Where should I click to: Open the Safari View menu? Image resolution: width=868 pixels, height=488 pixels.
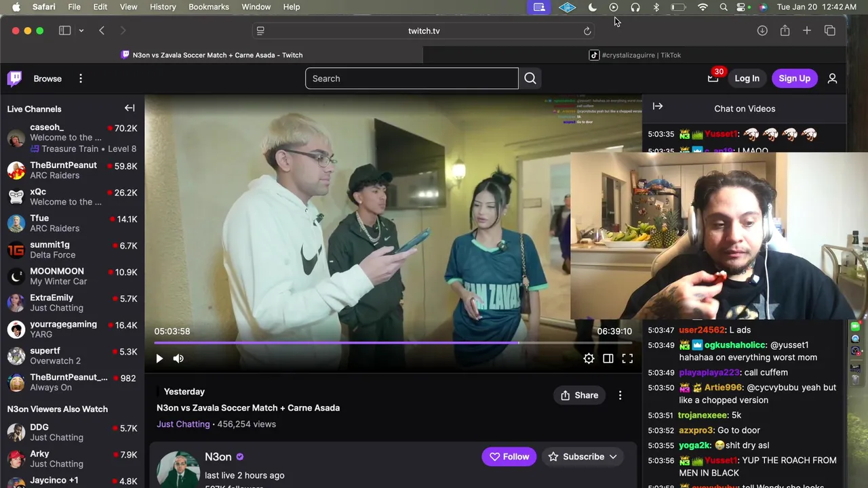click(128, 7)
